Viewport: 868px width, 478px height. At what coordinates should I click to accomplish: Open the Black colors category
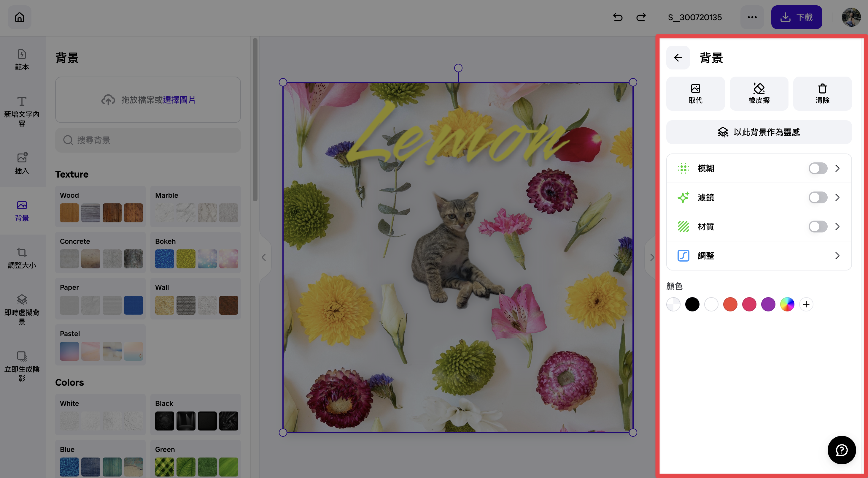pyautogui.click(x=195, y=414)
